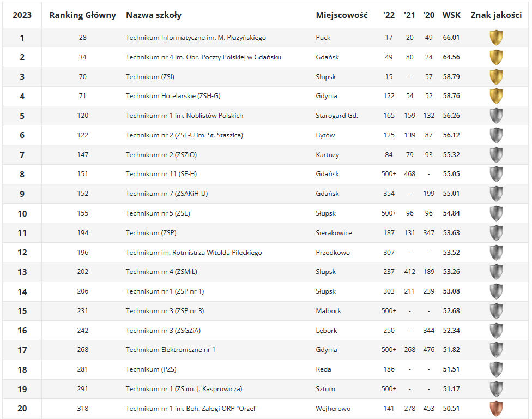Sort by the '20 column header
The width and height of the screenshot is (532, 419).
pos(428,15)
